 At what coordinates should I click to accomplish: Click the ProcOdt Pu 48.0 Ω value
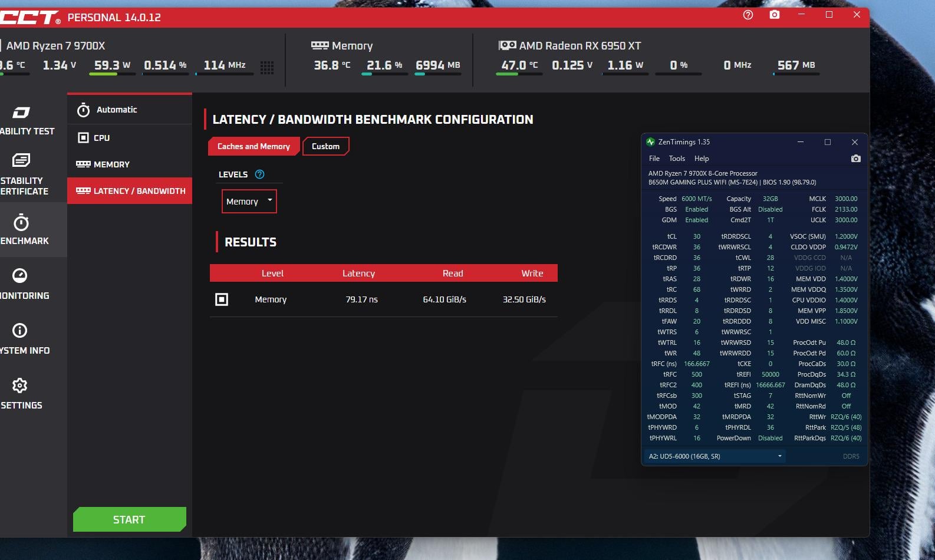click(x=846, y=342)
